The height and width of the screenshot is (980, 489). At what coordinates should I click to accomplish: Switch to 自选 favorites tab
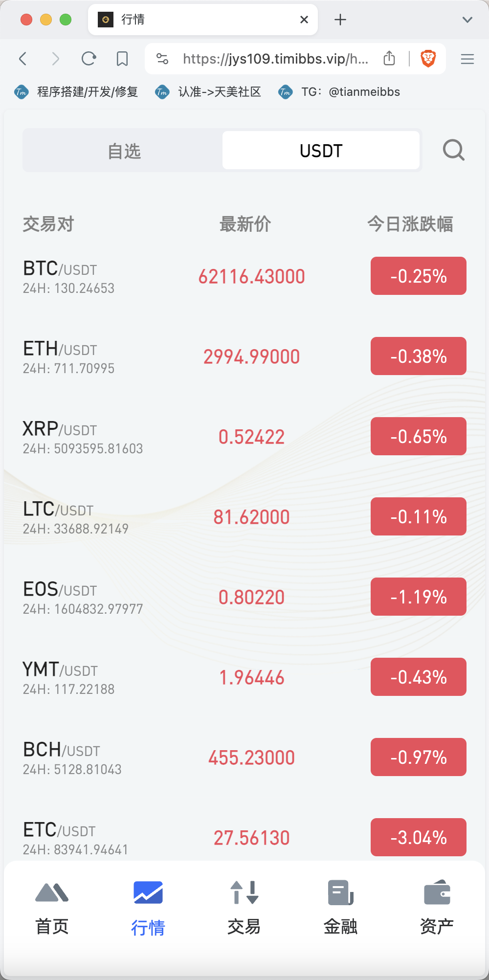pos(124,151)
